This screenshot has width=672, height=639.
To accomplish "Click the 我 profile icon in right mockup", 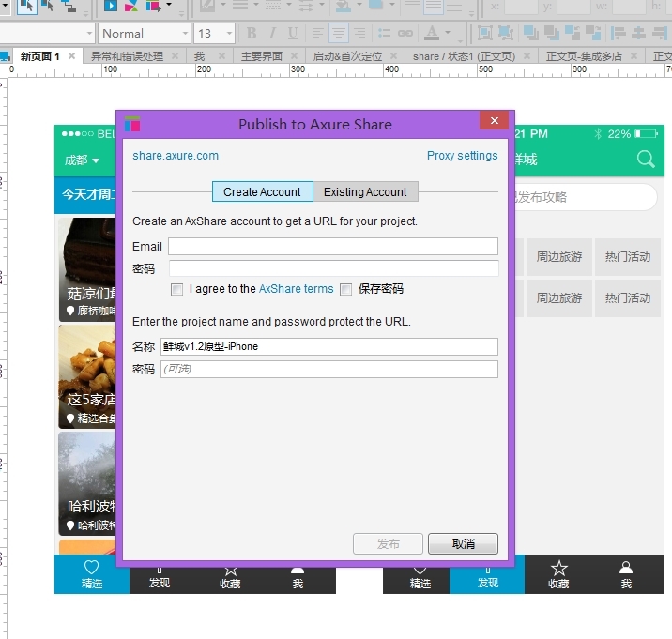I will [626, 569].
